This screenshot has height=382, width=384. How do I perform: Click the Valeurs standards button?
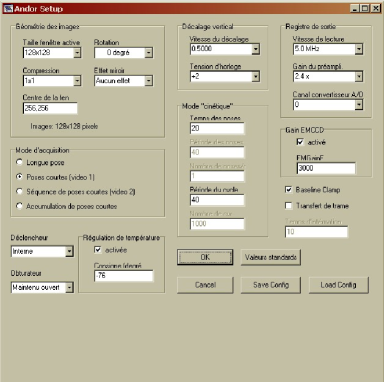coord(271,257)
